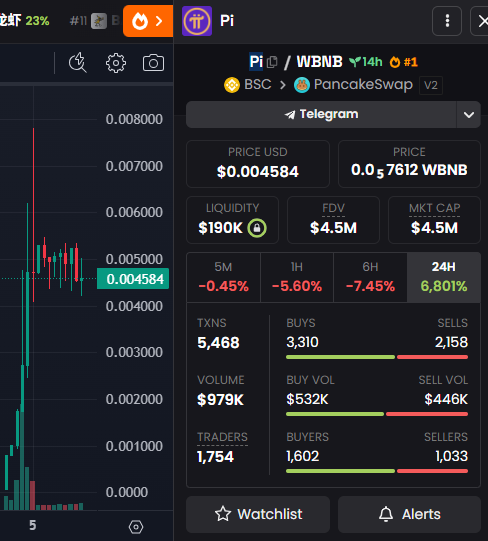Click the FDV $4.5M label

point(333,208)
